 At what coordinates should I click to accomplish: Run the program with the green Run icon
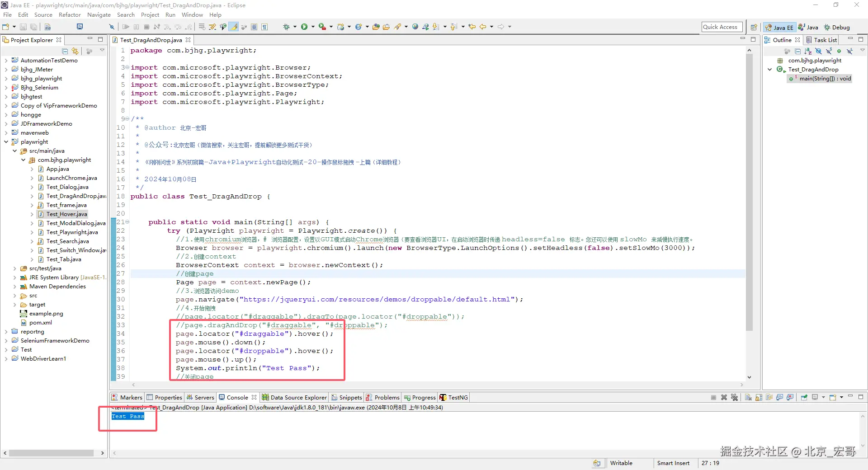(304, 27)
